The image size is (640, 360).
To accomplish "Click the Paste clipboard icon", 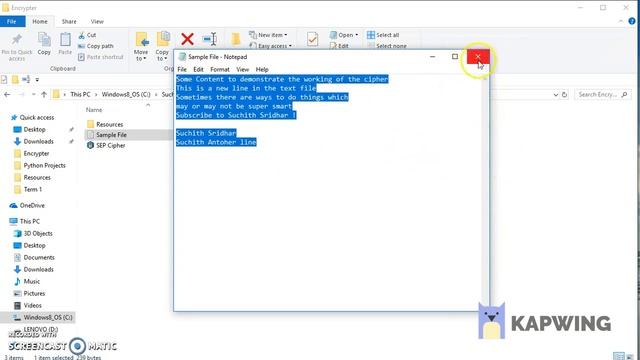I will click(x=65, y=40).
